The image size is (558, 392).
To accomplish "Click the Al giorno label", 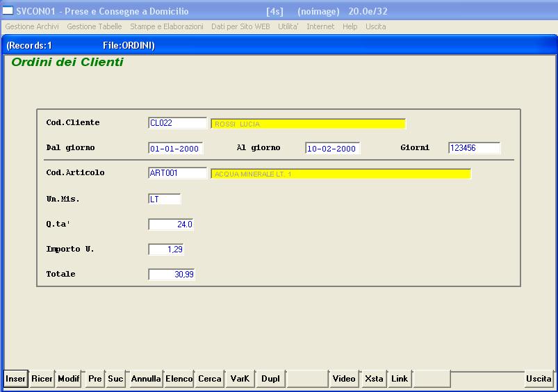I will [259, 147].
